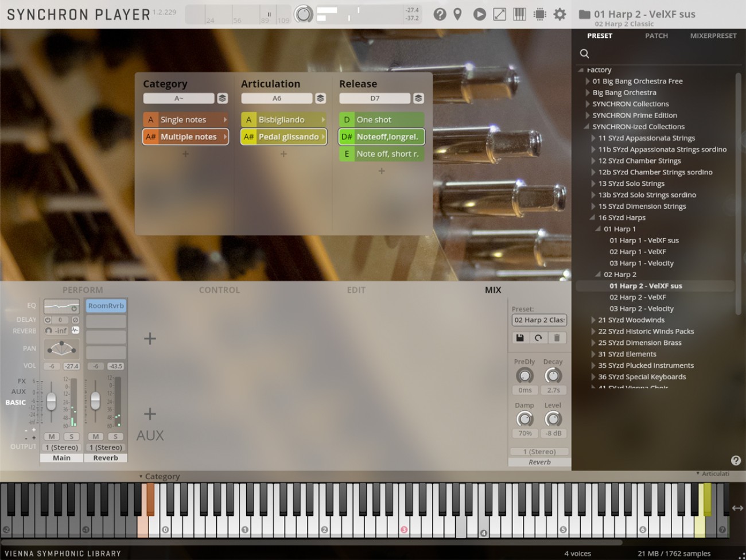Click the CPU engine icon in the toolbar
The width and height of the screenshot is (746, 560).
coord(540,14)
